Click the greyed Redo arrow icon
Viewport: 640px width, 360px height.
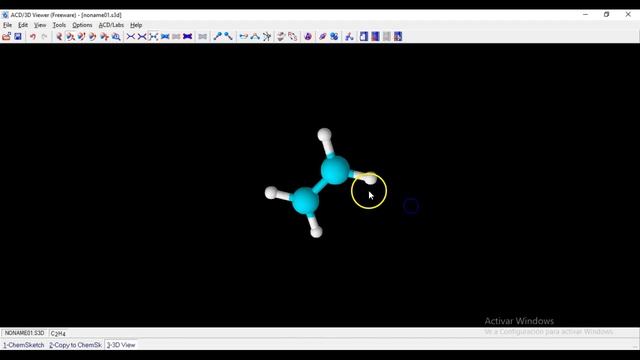click(x=44, y=37)
